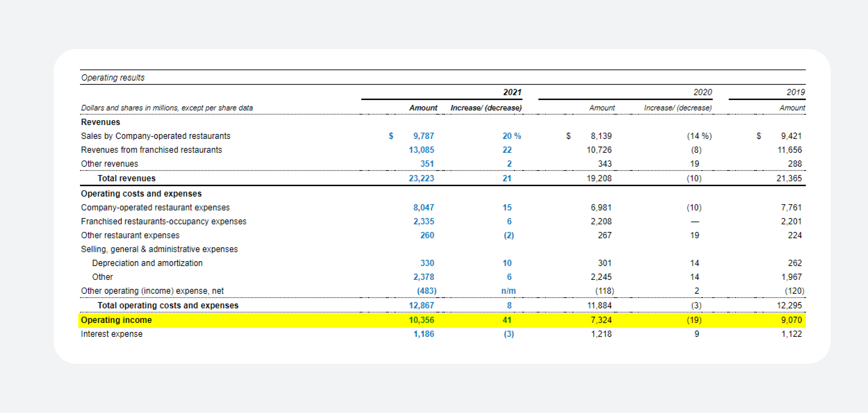
Task: Click the 23,223 total revenues value
Action: pos(422,178)
